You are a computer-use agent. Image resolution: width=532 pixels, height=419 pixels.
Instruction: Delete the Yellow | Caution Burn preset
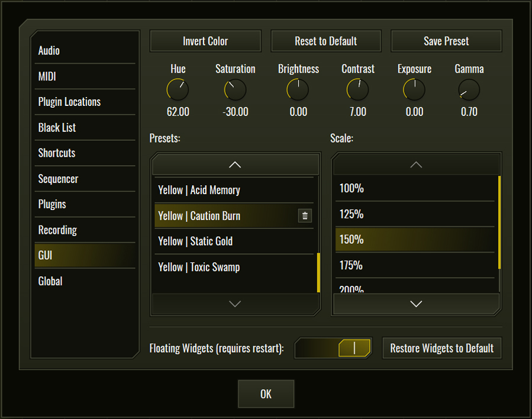(305, 216)
